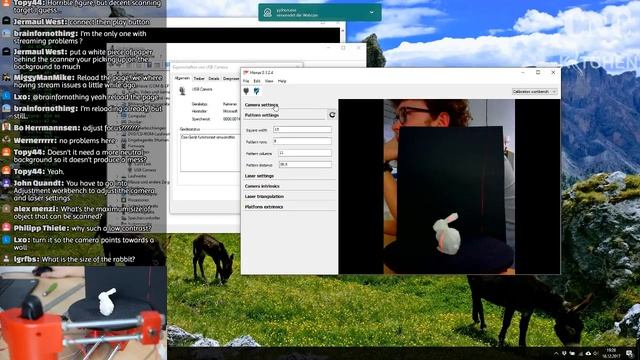This screenshot has width=640, height=360.
Task: Open the Edit menu in Horus
Action: coord(257,81)
